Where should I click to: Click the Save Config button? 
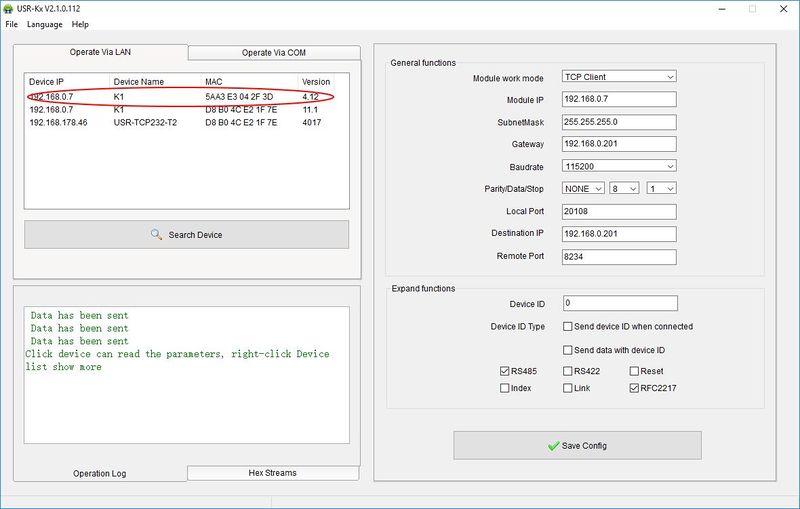(x=578, y=446)
